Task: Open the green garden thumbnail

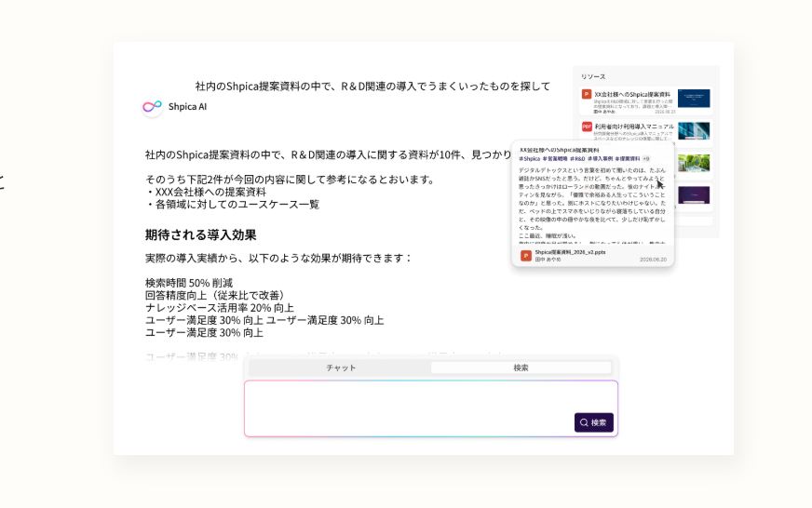Action: pos(694,163)
